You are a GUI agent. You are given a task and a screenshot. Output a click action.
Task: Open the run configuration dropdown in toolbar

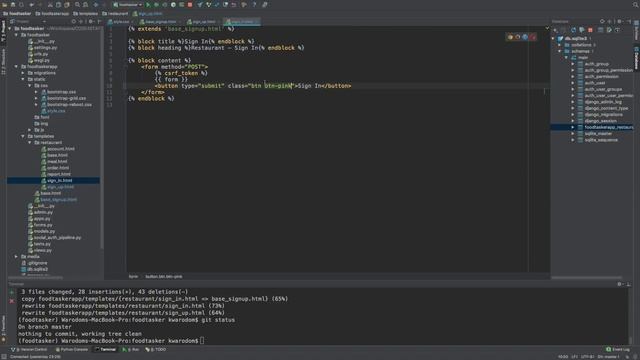pos(128,5)
